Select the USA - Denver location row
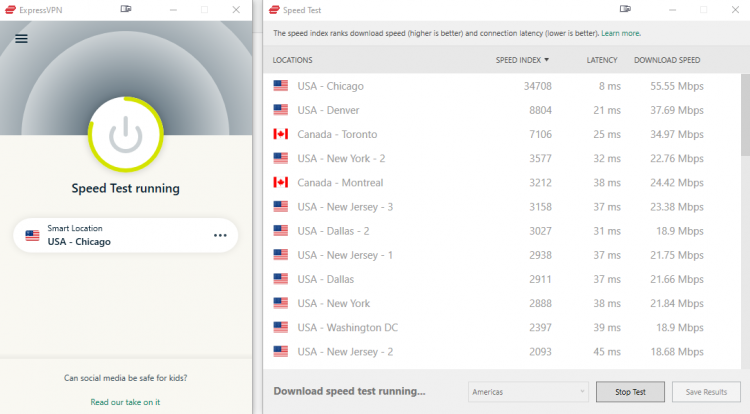Image resolution: width=750 pixels, height=414 pixels. point(502,110)
